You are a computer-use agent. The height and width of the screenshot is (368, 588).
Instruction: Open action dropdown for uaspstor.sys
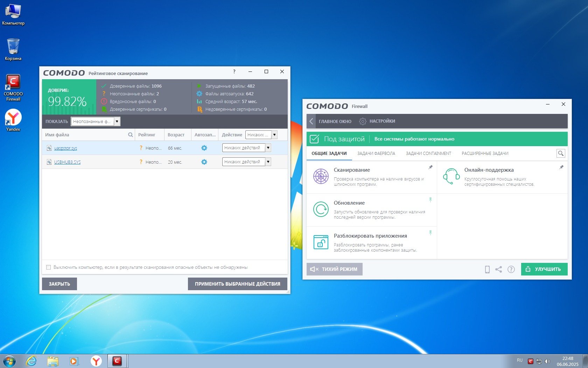pos(268,148)
